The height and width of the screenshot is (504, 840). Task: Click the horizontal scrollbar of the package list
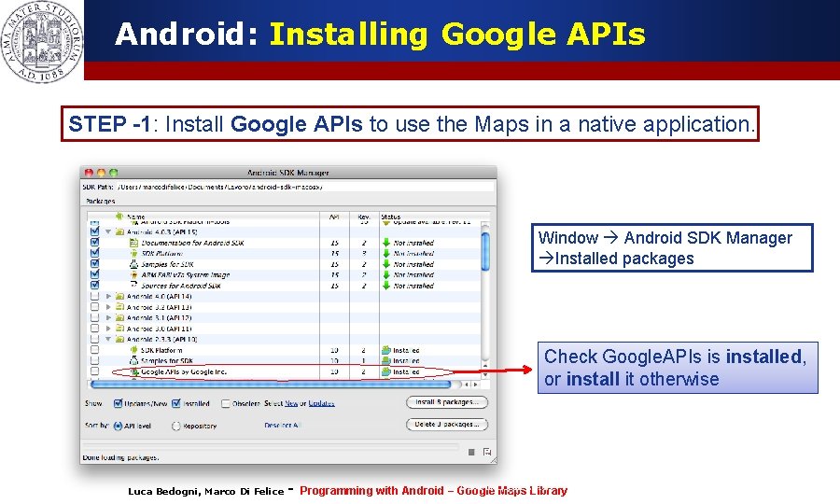[271, 384]
